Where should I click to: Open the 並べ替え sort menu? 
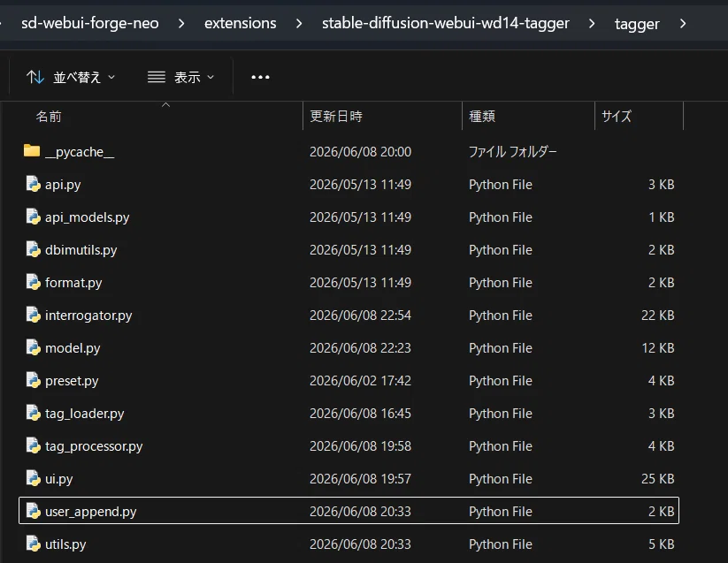click(x=71, y=77)
